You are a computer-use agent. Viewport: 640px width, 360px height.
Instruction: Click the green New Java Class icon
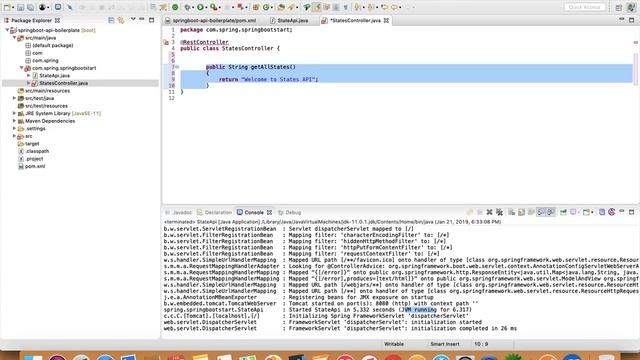[x=266, y=7]
